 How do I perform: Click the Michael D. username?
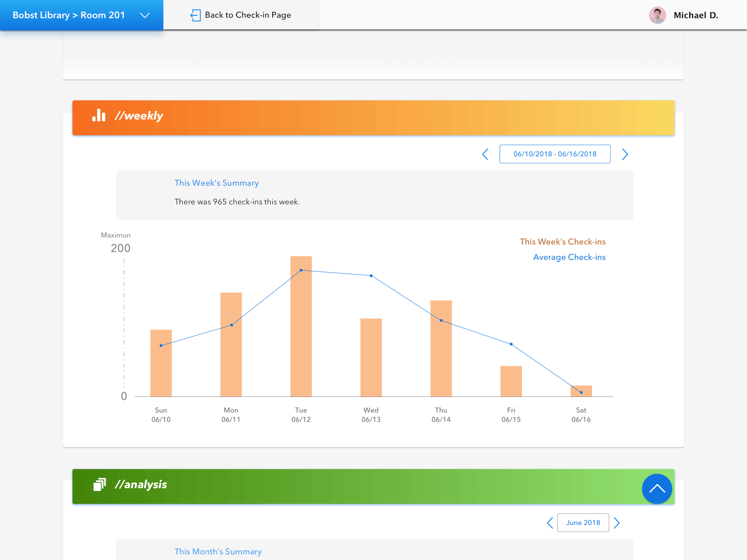[x=696, y=16]
